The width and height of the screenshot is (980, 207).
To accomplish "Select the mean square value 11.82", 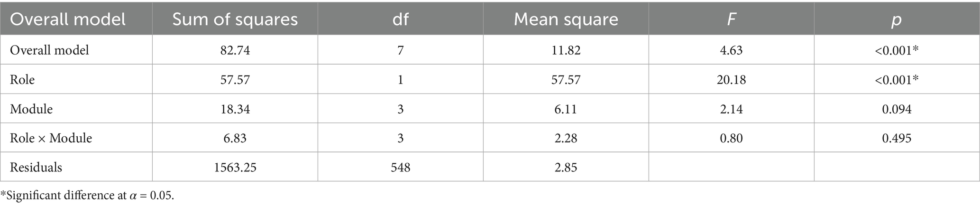I will (566, 50).
